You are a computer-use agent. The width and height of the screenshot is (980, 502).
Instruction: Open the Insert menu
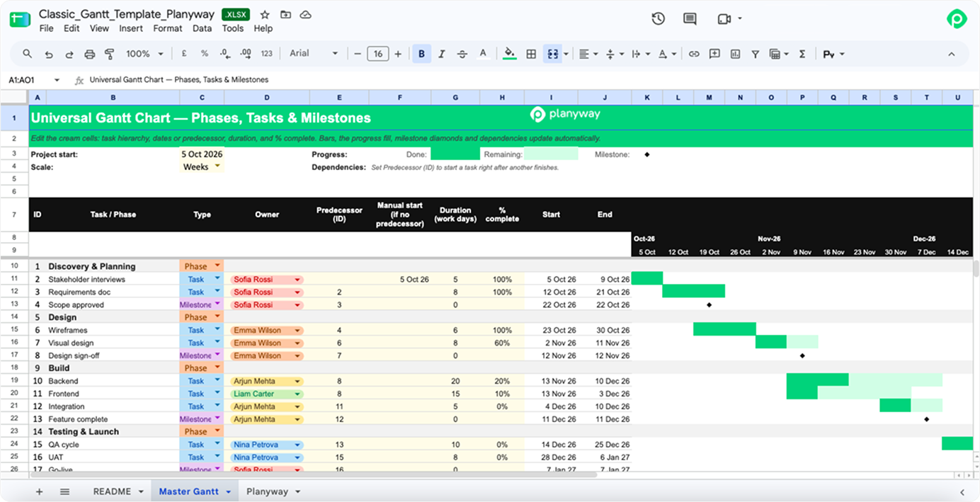pos(131,28)
